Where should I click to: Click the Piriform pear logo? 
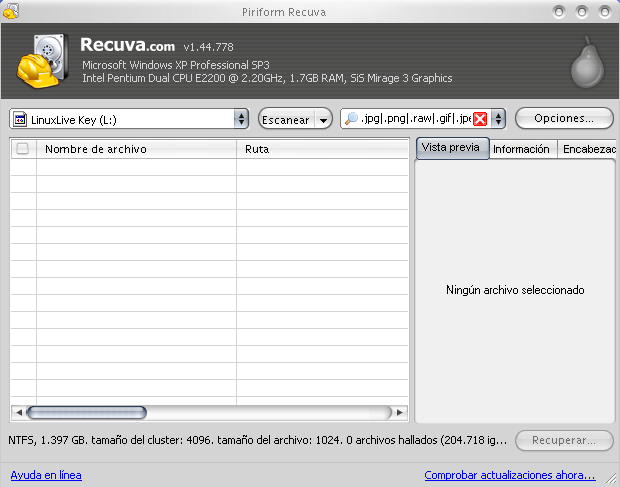coord(587,62)
